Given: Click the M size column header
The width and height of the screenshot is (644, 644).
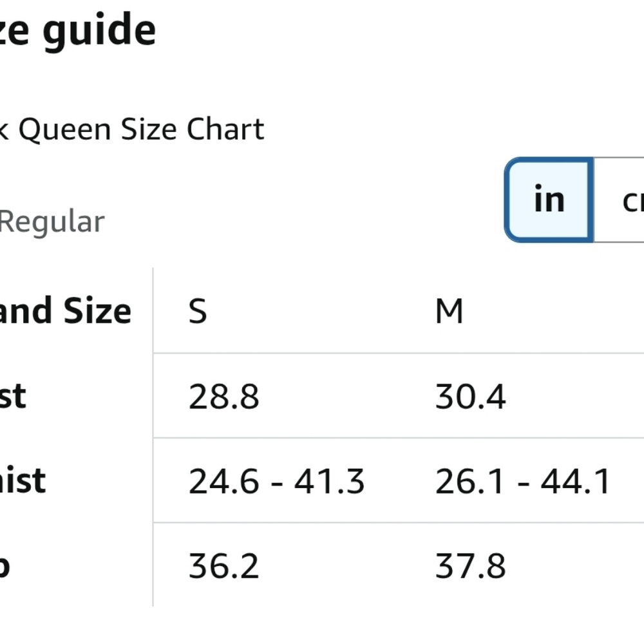Looking at the screenshot, I should [450, 311].
